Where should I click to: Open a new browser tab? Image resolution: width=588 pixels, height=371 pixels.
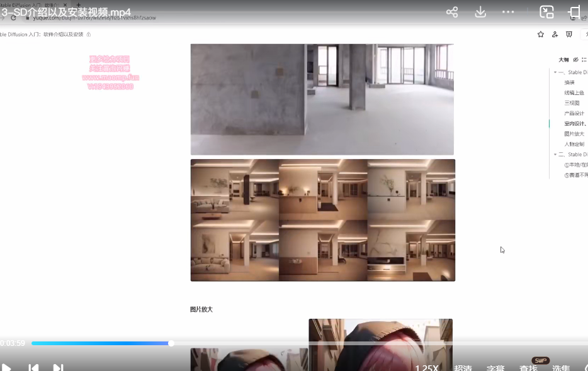coord(78,5)
